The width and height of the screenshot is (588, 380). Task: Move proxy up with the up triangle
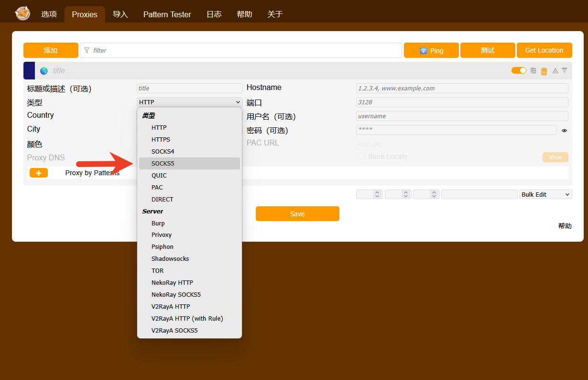click(x=555, y=71)
